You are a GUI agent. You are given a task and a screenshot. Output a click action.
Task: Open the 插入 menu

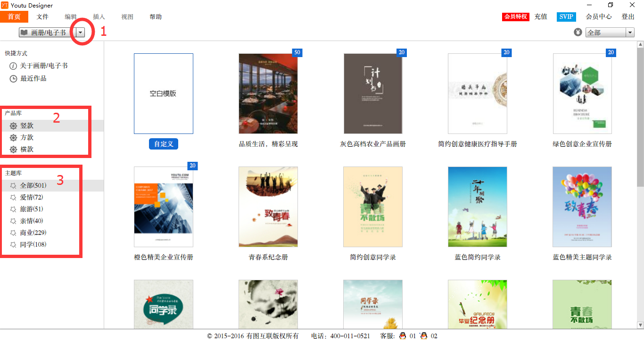point(99,17)
